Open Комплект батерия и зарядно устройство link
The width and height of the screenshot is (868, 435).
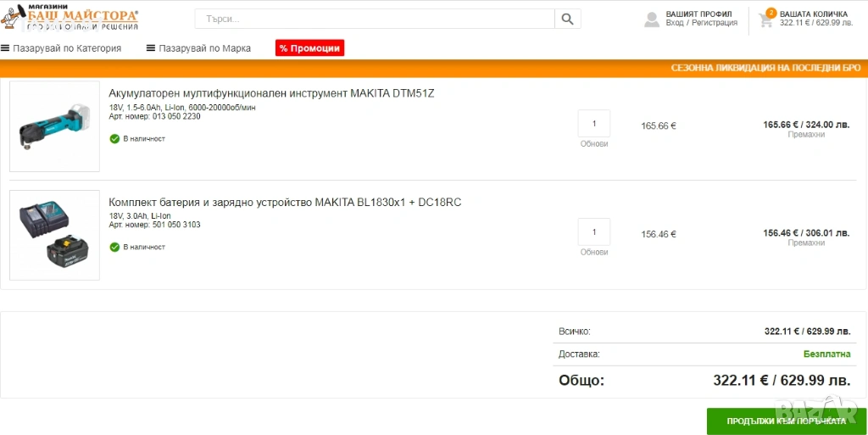(x=285, y=202)
